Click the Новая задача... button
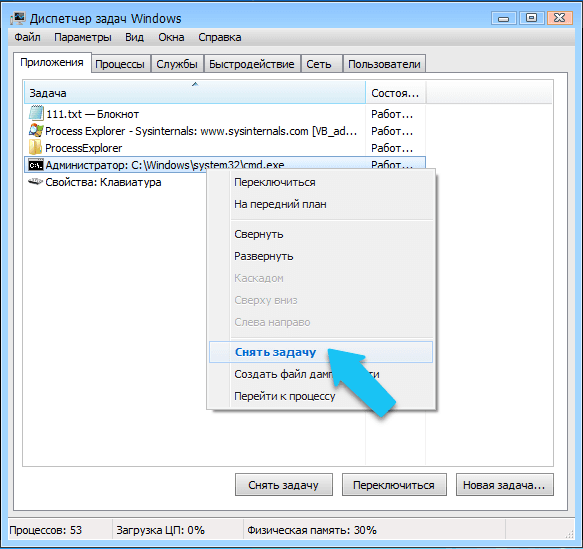Viewport: 583px width, 549px height. tap(505, 484)
